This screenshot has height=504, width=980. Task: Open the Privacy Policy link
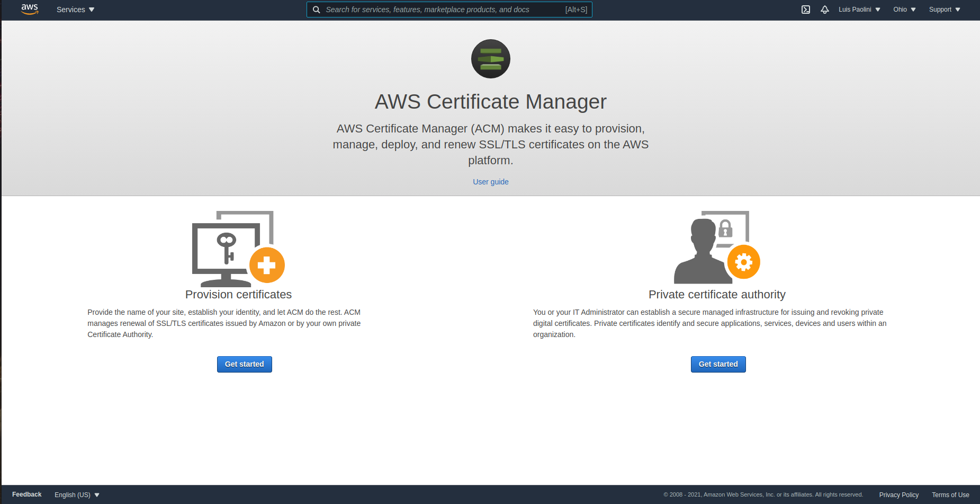tap(899, 495)
